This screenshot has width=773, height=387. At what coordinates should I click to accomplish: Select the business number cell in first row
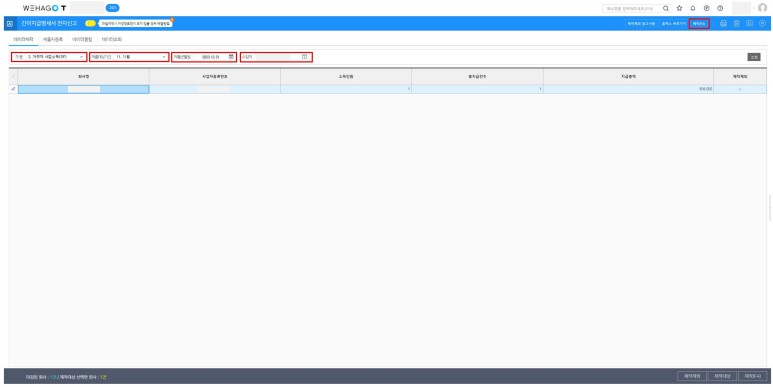[x=215, y=89]
